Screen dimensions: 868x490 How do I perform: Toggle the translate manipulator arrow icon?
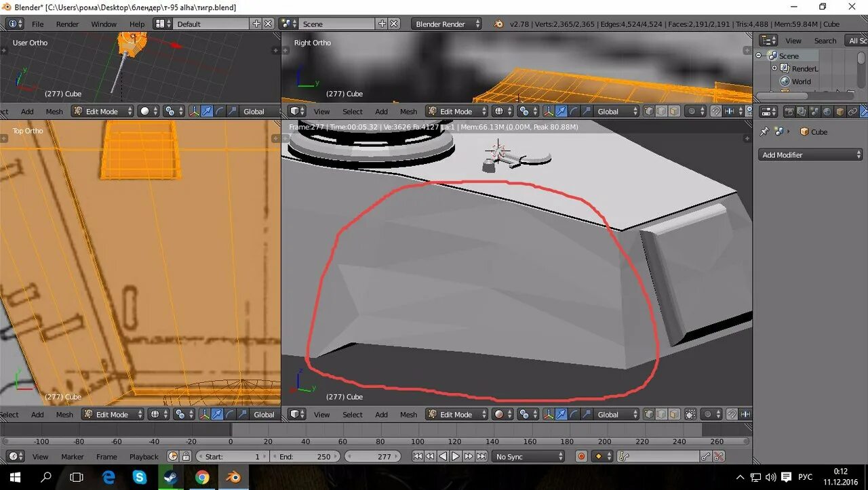pos(561,414)
